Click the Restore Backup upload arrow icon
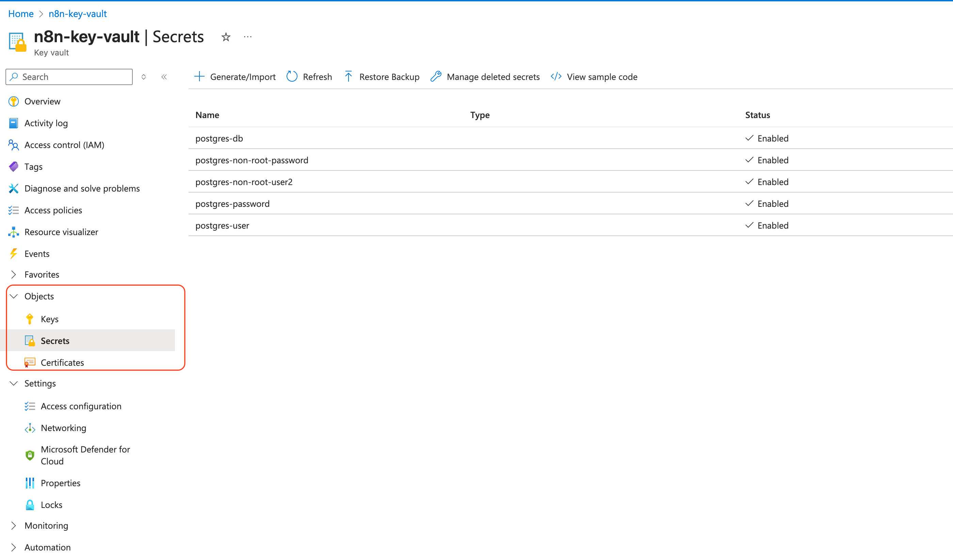 (x=348, y=77)
